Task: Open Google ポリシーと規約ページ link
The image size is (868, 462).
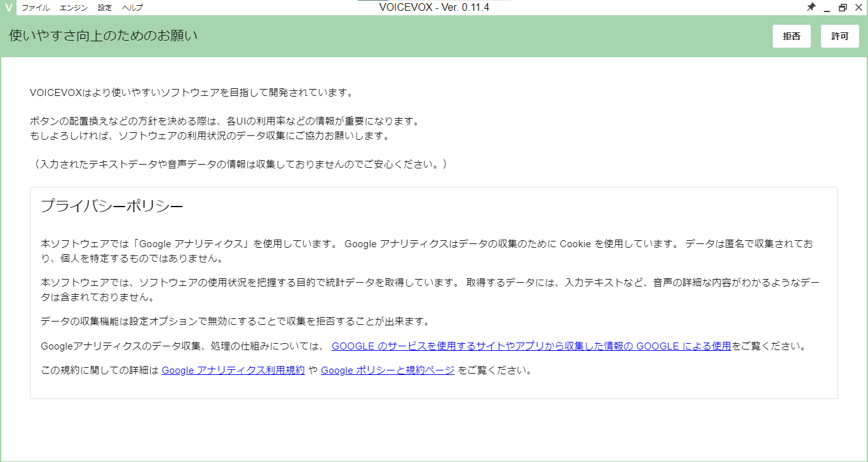Action: (388, 370)
